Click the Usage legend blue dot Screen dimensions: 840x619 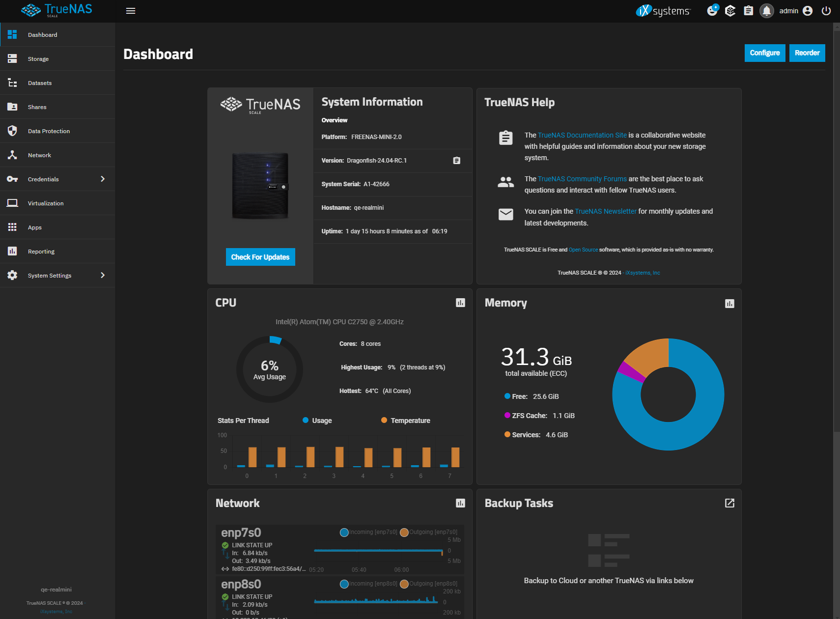(306, 420)
